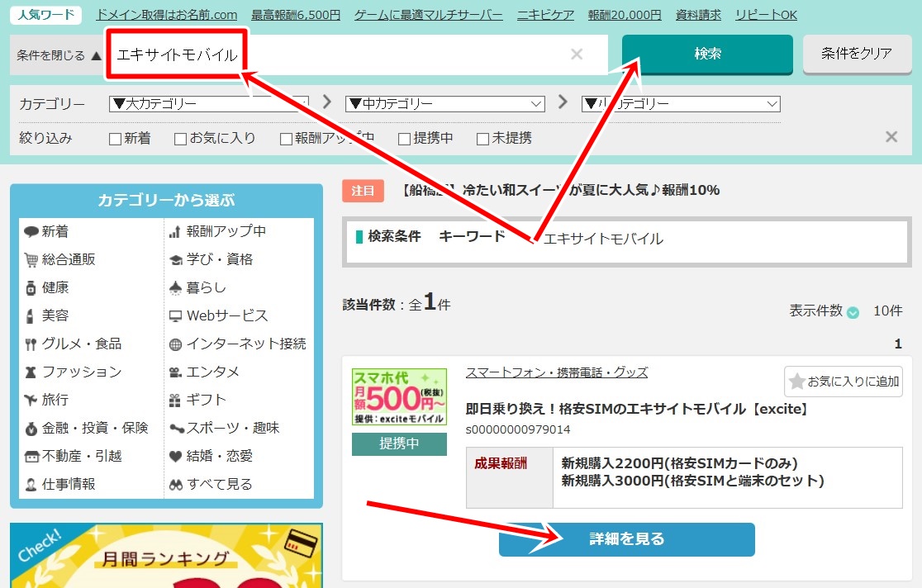This screenshot has width=922, height=588.
Task: Select 暮らし category icon
Action: (x=197, y=288)
